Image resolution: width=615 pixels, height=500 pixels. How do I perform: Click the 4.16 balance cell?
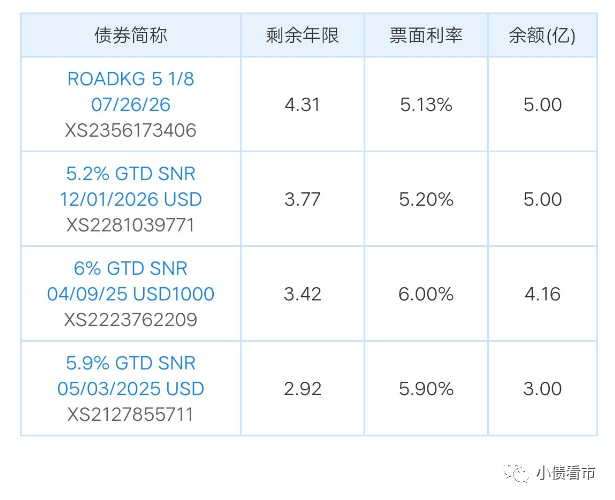[x=542, y=294]
